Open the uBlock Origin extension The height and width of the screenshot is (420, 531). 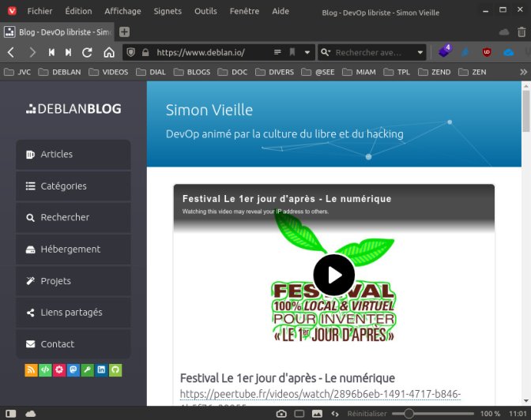(487, 52)
